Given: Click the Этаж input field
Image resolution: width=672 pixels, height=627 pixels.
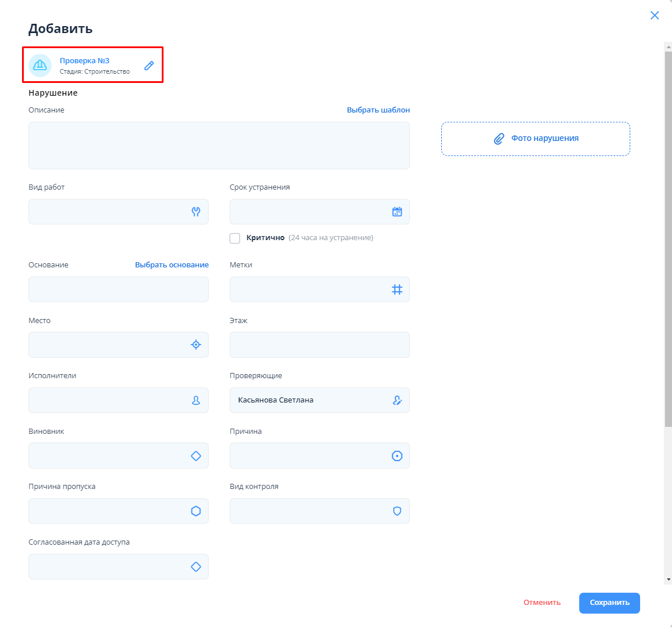Looking at the screenshot, I should click(x=319, y=345).
